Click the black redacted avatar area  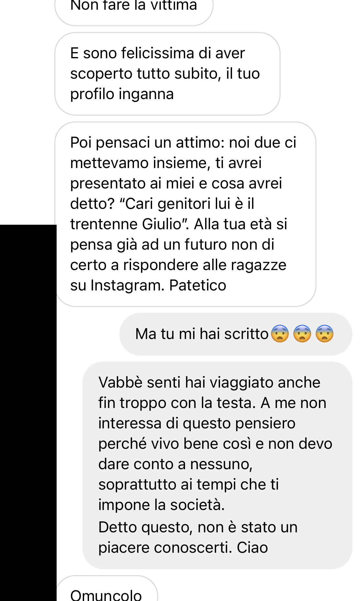coord(28,413)
